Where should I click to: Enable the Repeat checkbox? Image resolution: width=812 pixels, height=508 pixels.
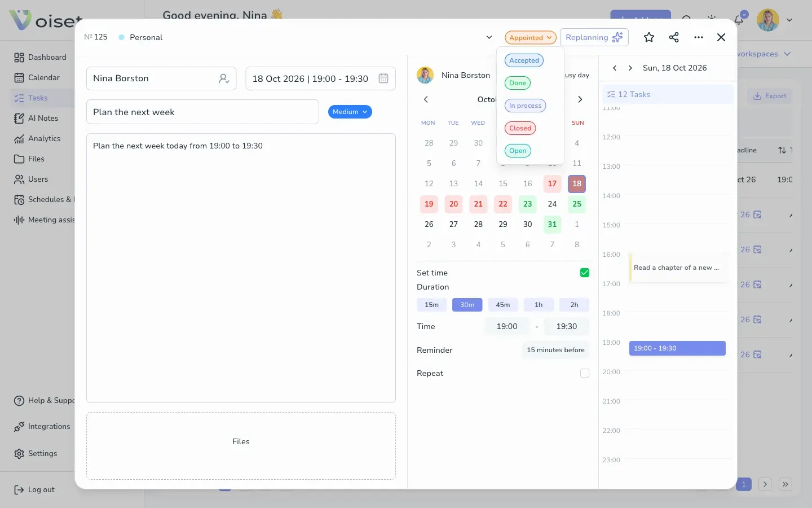(585, 373)
